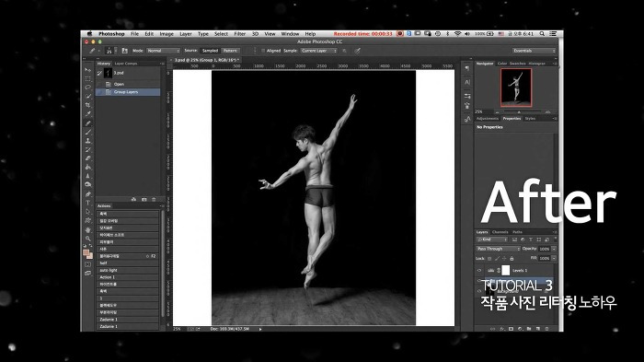This screenshot has width=644, height=362.
Task: Toggle Quick Mask mode
Action: click(x=88, y=264)
